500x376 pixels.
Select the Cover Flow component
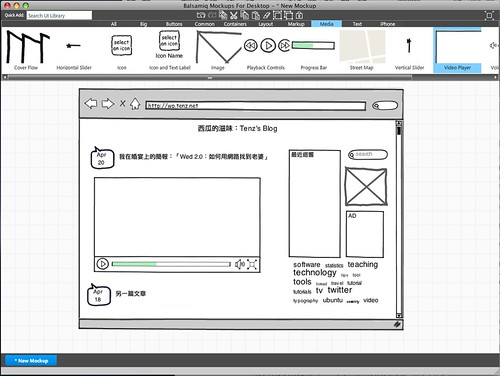tap(26, 50)
